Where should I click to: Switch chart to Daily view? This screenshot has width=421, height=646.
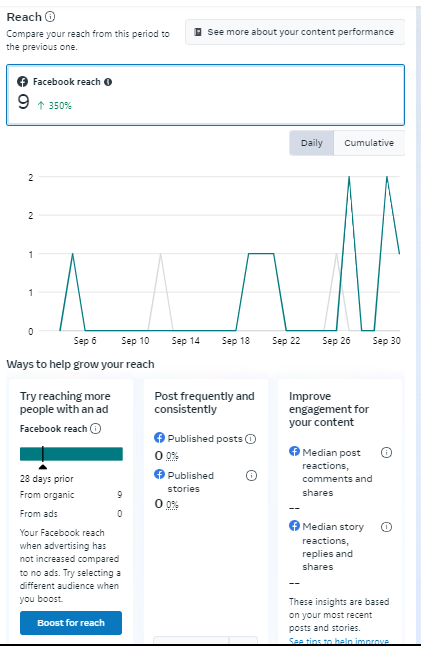(x=311, y=143)
